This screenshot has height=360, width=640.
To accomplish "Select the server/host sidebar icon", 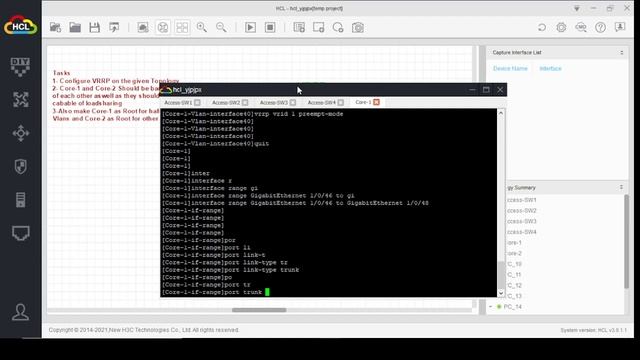I will [20, 200].
